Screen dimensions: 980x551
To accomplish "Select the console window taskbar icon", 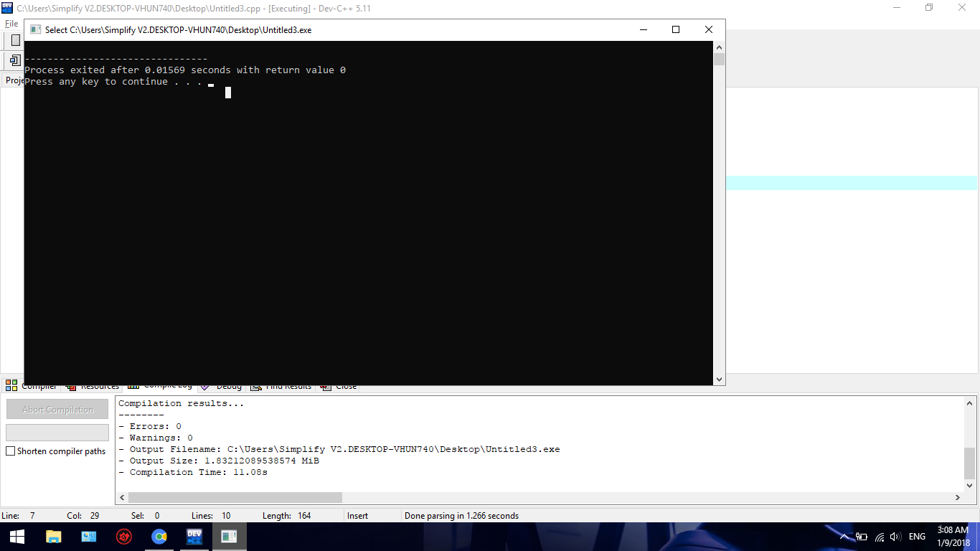I will tap(229, 537).
